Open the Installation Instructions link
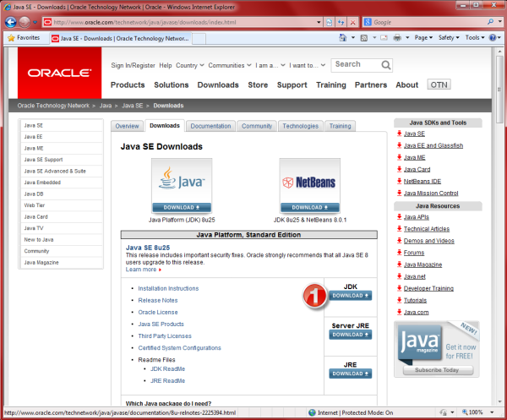Viewport: 507px width, 420px height. click(x=168, y=288)
